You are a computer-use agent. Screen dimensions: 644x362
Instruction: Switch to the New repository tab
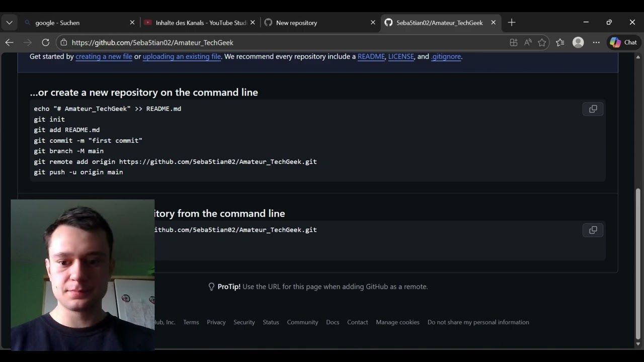(320, 23)
